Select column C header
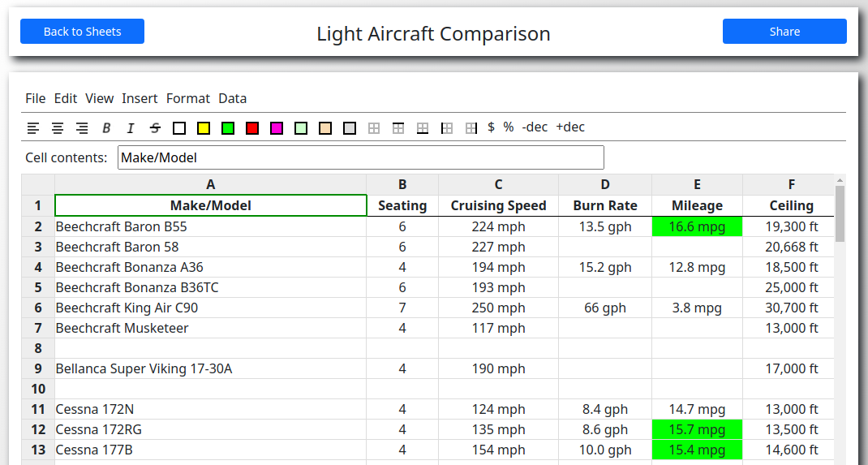868x465 pixels. (x=498, y=185)
